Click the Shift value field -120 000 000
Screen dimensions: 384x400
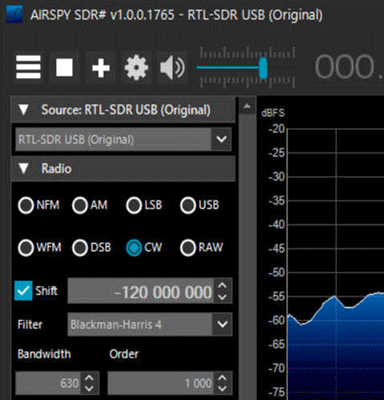click(x=141, y=292)
